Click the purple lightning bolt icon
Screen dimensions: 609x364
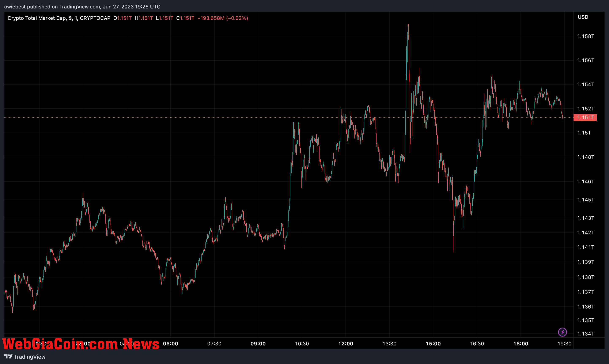tap(562, 332)
